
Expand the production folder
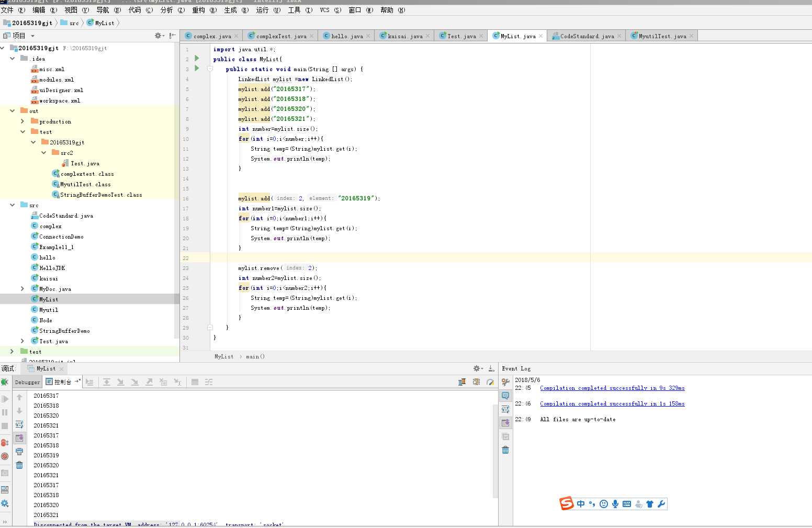(x=22, y=121)
